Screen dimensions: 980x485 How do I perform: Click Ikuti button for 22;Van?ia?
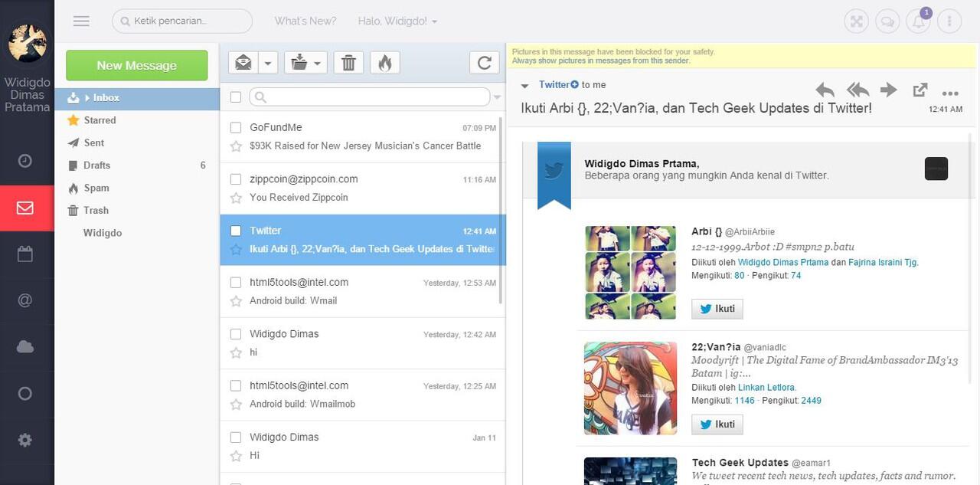[x=717, y=424]
